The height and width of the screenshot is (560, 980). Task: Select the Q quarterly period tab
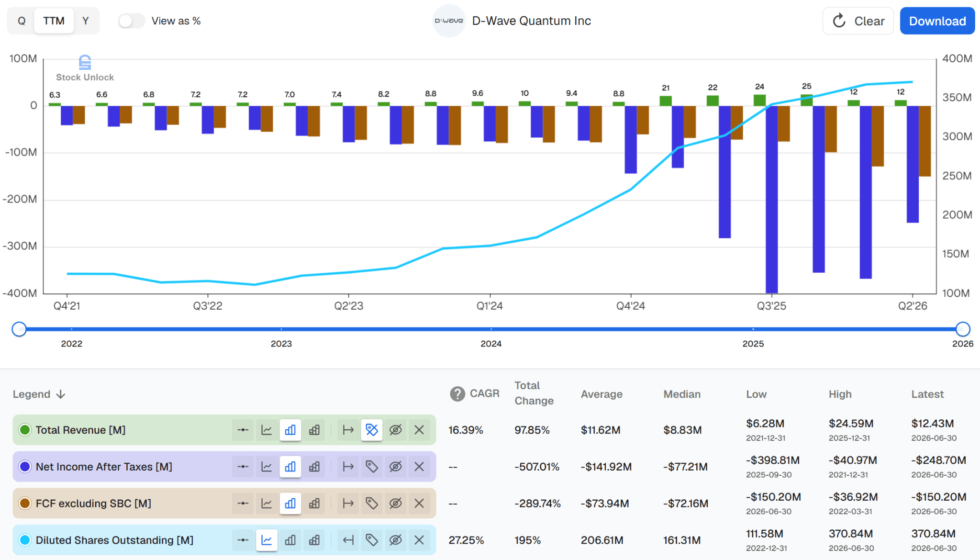click(x=22, y=21)
